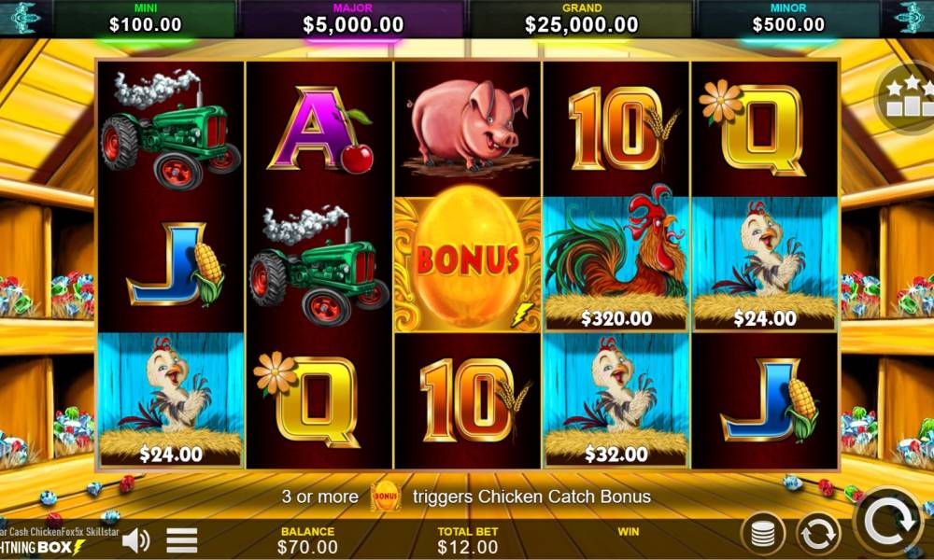
Task: Click the small bonus egg in hint text
Action: (386, 497)
